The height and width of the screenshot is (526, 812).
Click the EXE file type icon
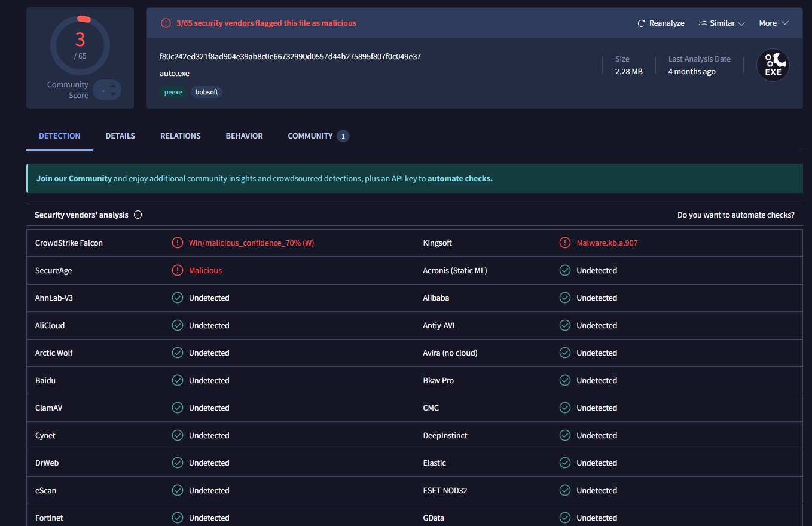click(x=773, y=65)
